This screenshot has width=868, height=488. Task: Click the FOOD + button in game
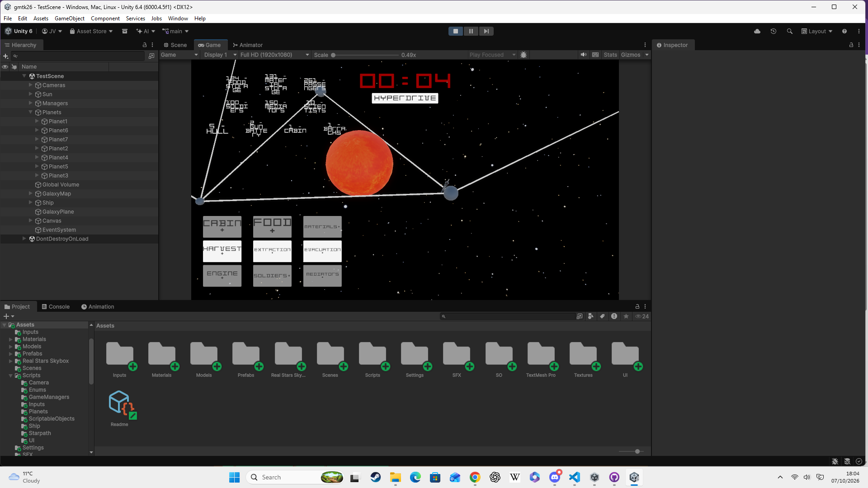pos(272,226)
